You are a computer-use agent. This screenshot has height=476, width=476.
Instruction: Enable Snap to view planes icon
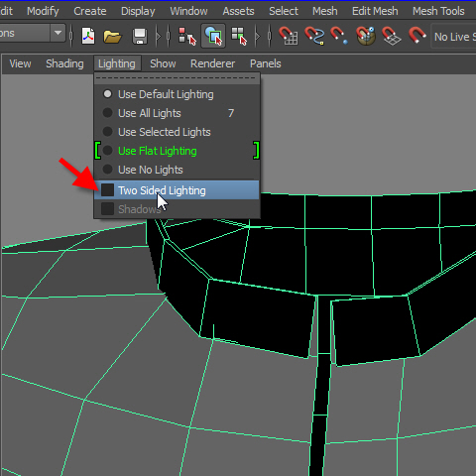click(392, 36)
